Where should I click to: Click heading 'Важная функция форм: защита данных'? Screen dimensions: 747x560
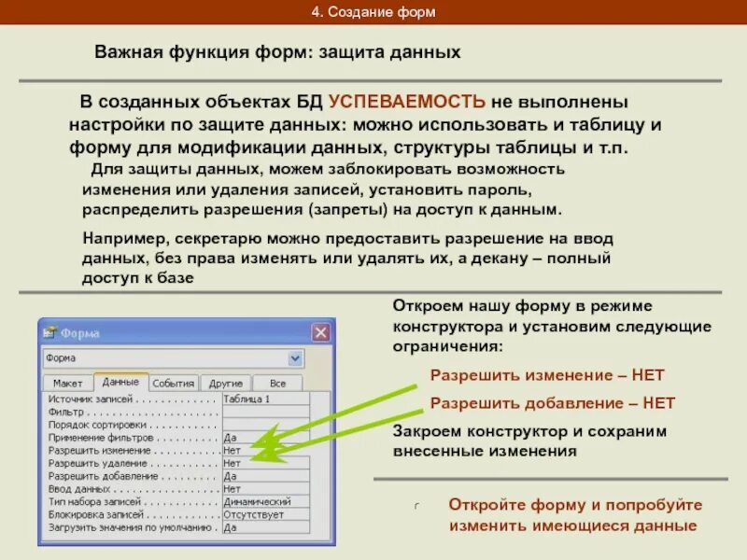277,52
